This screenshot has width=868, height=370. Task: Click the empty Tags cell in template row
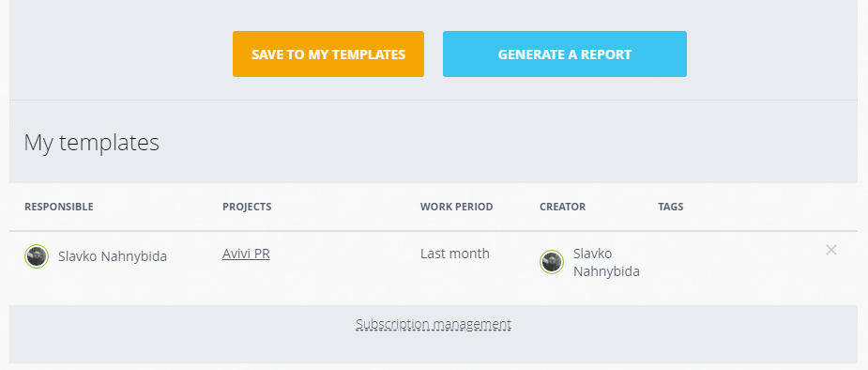(697, 261)
